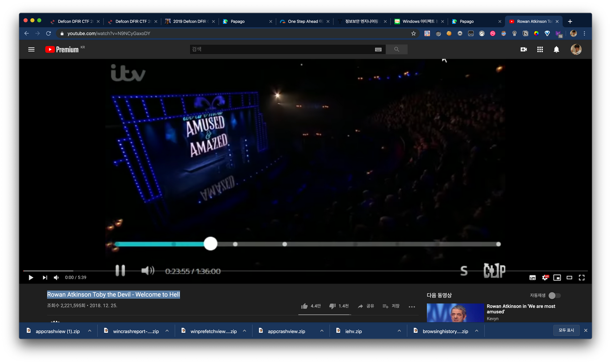Screen dimensions: 611x364
Task: Toggle the 자동재생 autoplay switch
Action: coord(555,295)
